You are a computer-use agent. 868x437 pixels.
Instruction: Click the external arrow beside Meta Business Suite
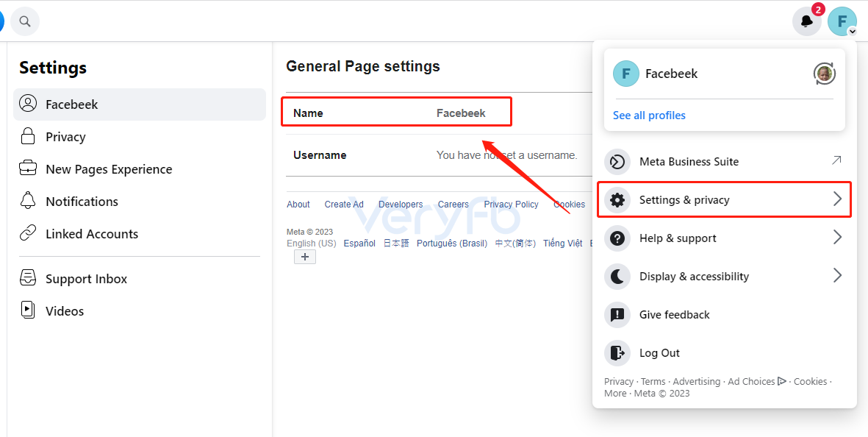click(836, 160)
